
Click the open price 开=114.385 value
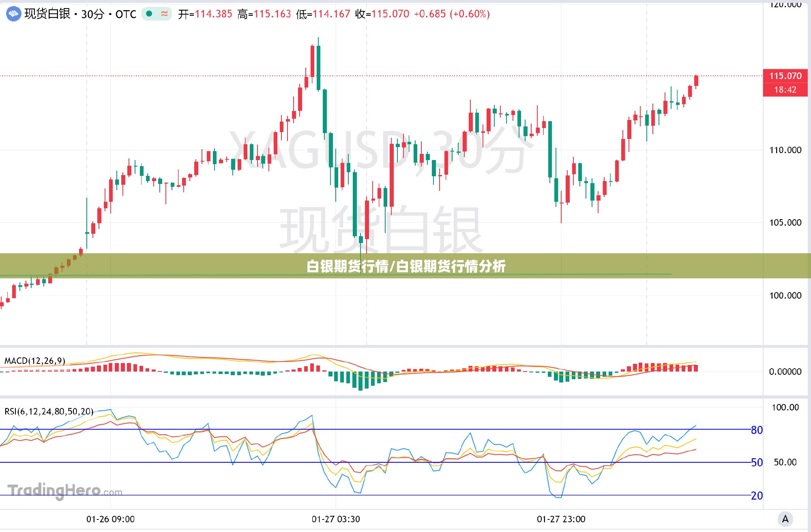tap(205, 14)
